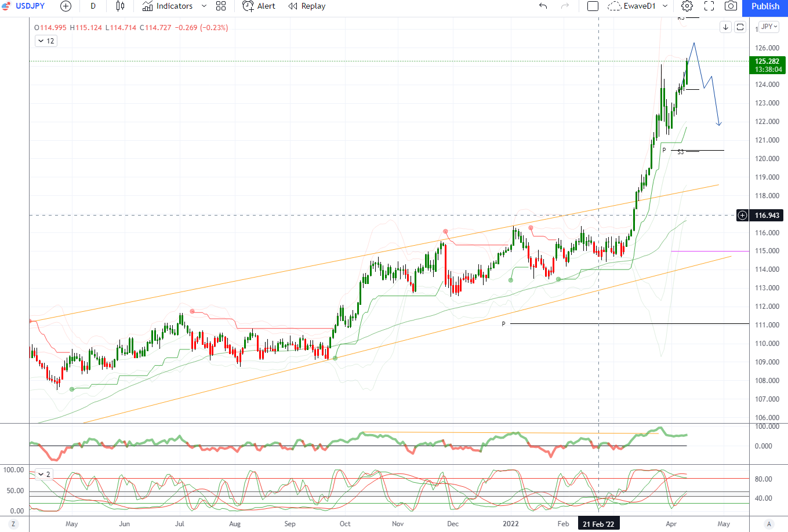Expand the EwaveD1 layout dropdown arrow
The width and height of the screenshot is (788, 532).
tap(665, 6)
